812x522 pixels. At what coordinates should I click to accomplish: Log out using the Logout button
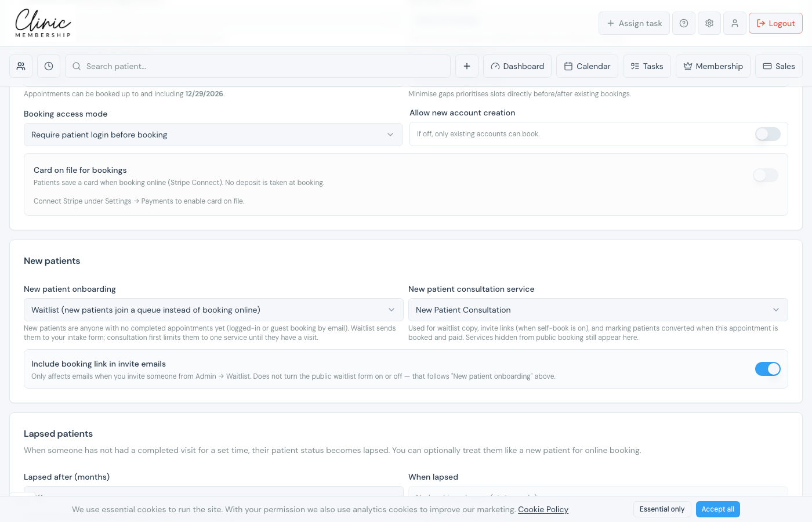click(x=775, y=23)
